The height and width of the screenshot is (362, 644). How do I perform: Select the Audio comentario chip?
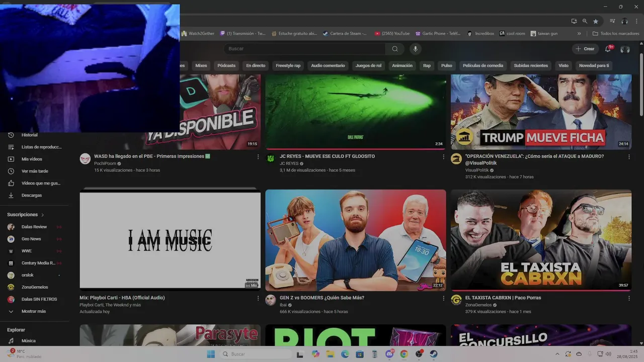328,66
